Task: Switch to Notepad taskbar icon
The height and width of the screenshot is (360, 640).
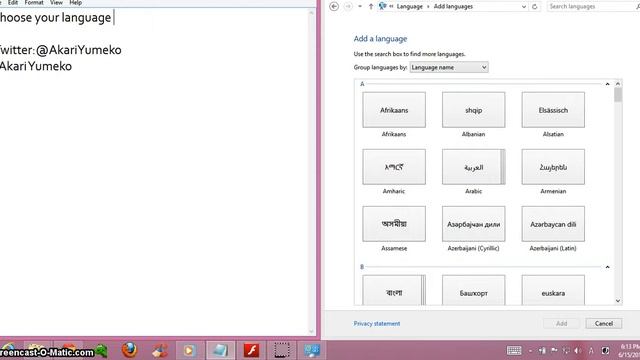Action: coord(220,350)
